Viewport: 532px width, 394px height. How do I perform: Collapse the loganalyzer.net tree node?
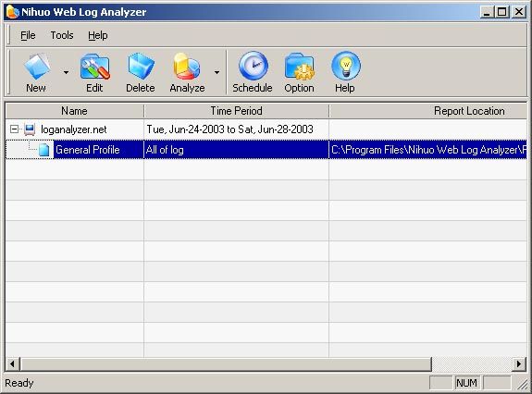pyautogui.click(x=14, y=129)
